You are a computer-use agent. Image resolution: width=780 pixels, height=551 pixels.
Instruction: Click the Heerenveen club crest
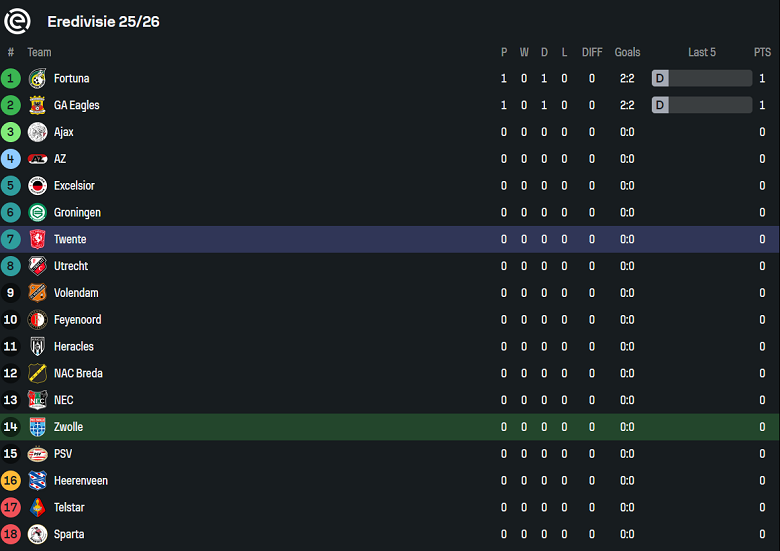click(38, 481)
